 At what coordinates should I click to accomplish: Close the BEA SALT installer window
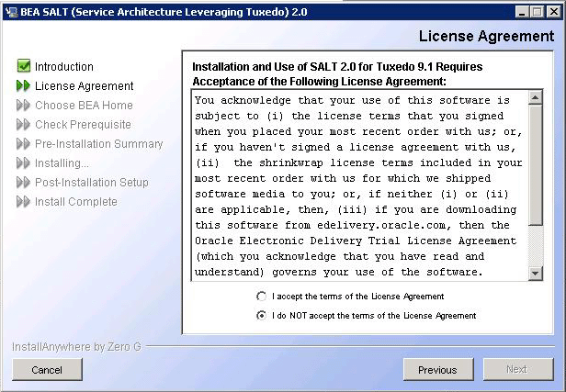553,12
